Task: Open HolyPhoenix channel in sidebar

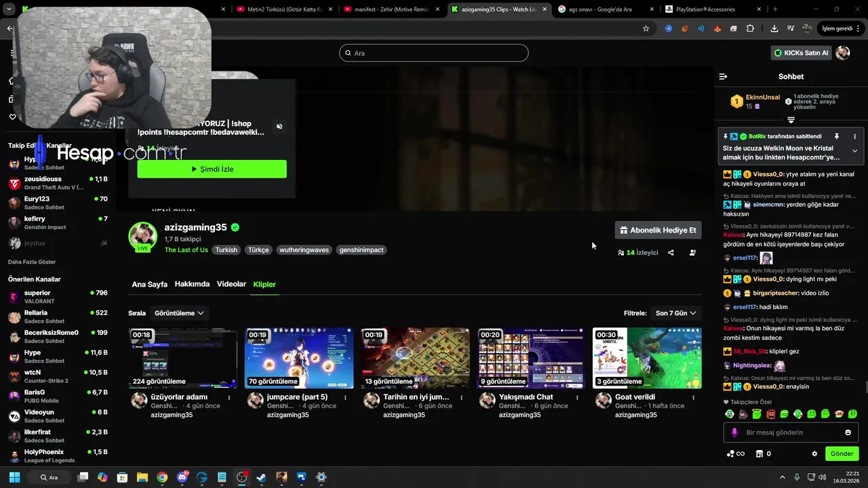Action: (x=58, y=455)
